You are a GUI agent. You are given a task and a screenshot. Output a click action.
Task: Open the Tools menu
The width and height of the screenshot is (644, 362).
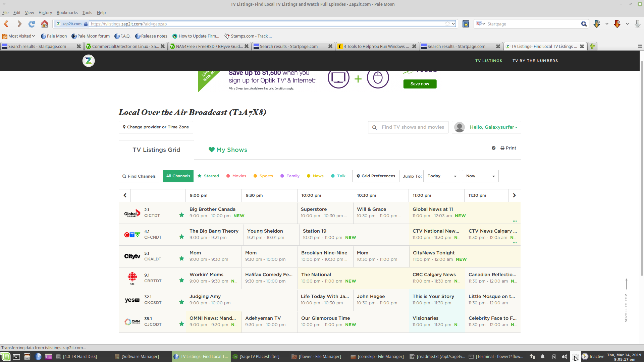coord(87,12)
